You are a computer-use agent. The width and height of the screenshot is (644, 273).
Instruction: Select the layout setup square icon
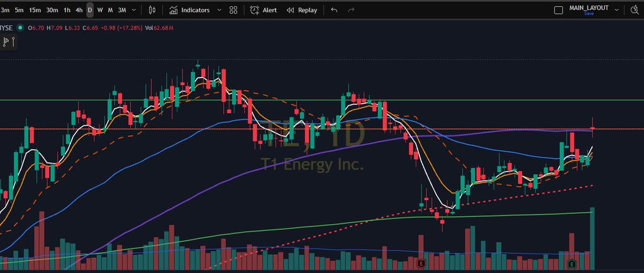558,10
